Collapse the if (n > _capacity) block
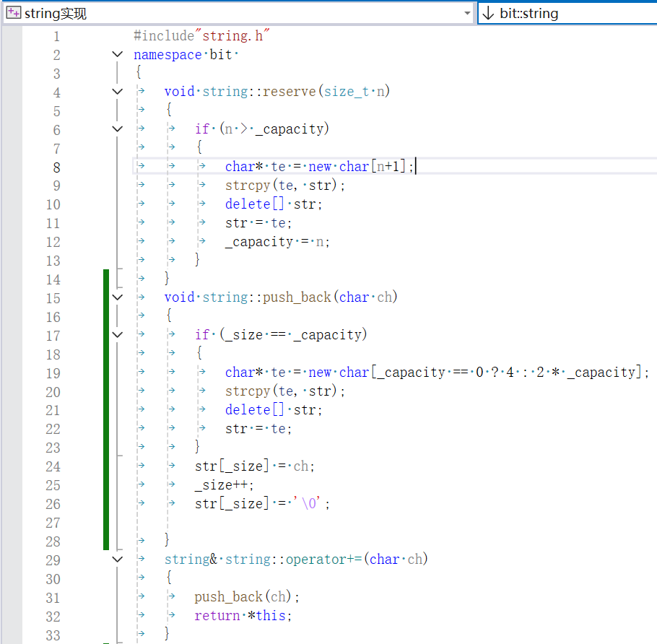Image resolution: width=657 pixels, height=644 pixels. pos(118,129)
